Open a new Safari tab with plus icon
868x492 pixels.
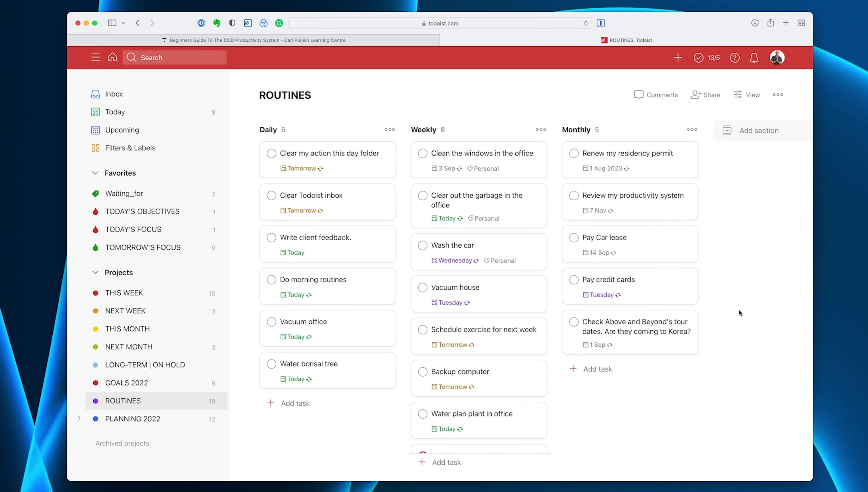[x=785, y=23]
